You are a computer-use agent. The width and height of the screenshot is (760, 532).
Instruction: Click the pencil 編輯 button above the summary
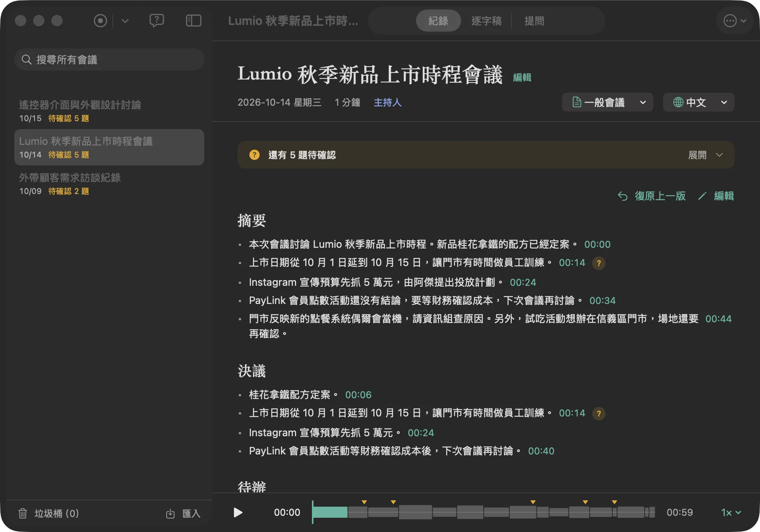pos(716,196)
